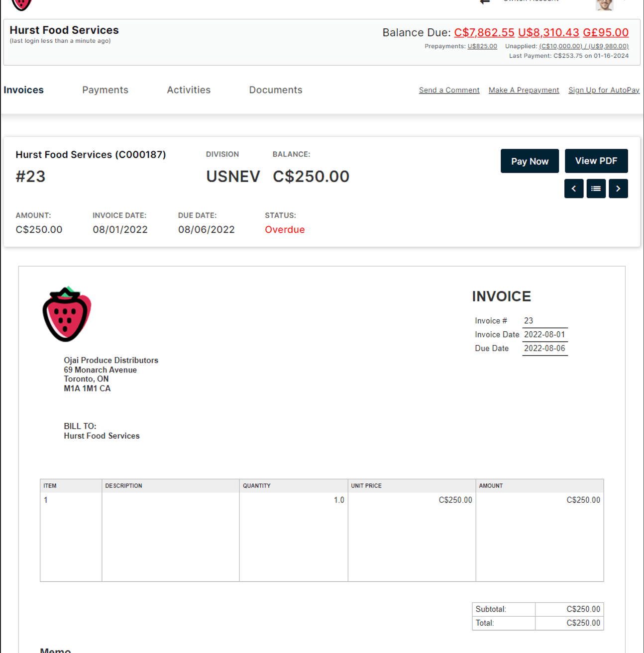
Task: Click the U$825.00 prepayments link
Action: pyautogui.click(x=482, y=46)
